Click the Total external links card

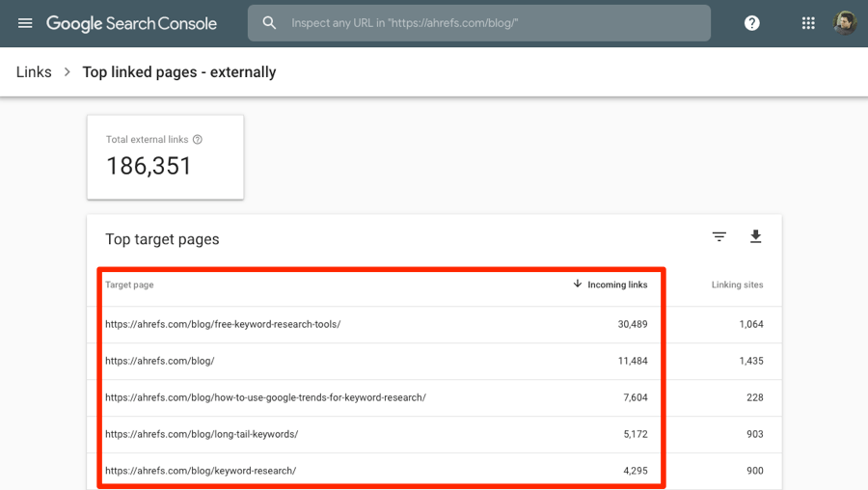(165, 157)
